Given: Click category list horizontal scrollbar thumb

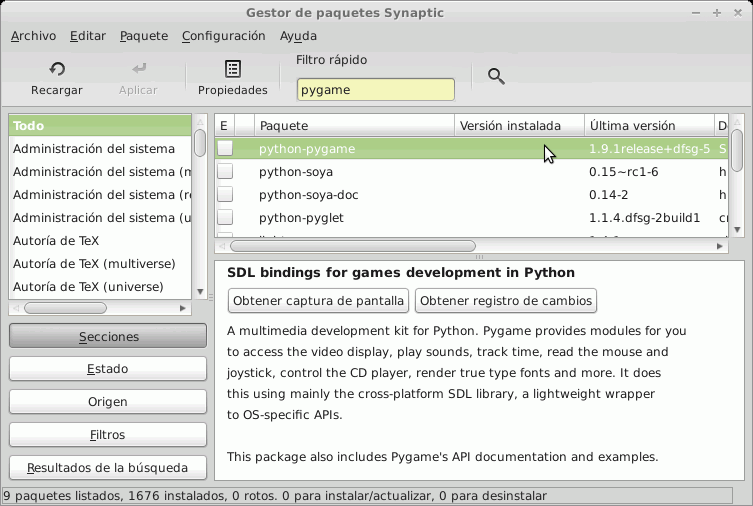Looking at the screenshot, I should (x=66, y=308).
